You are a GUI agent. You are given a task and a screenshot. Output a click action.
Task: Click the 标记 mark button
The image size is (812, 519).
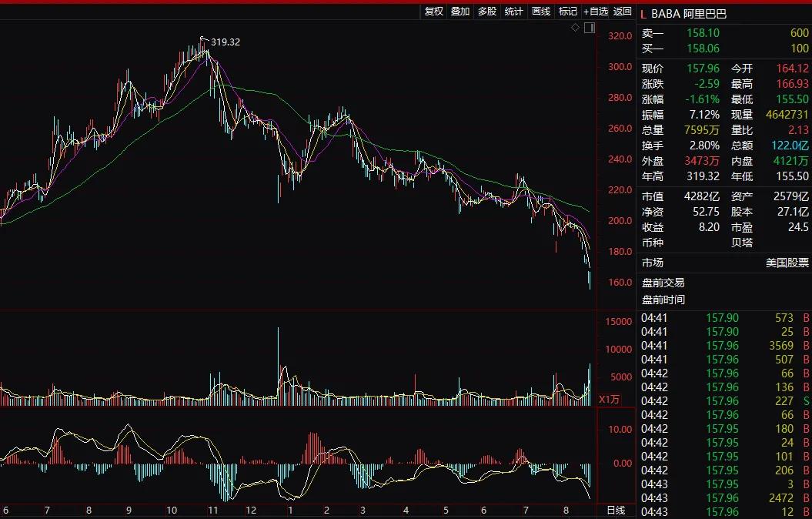point(568,12)
